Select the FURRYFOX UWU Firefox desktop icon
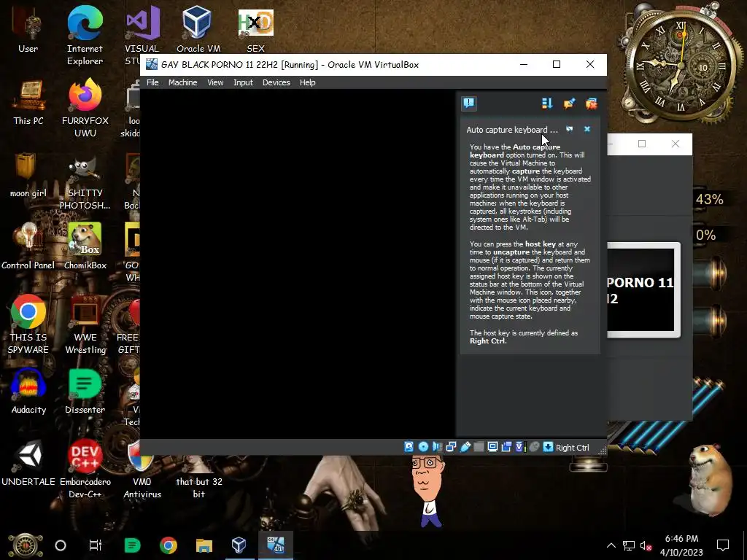The image size is (747, 560). [85, 108]
